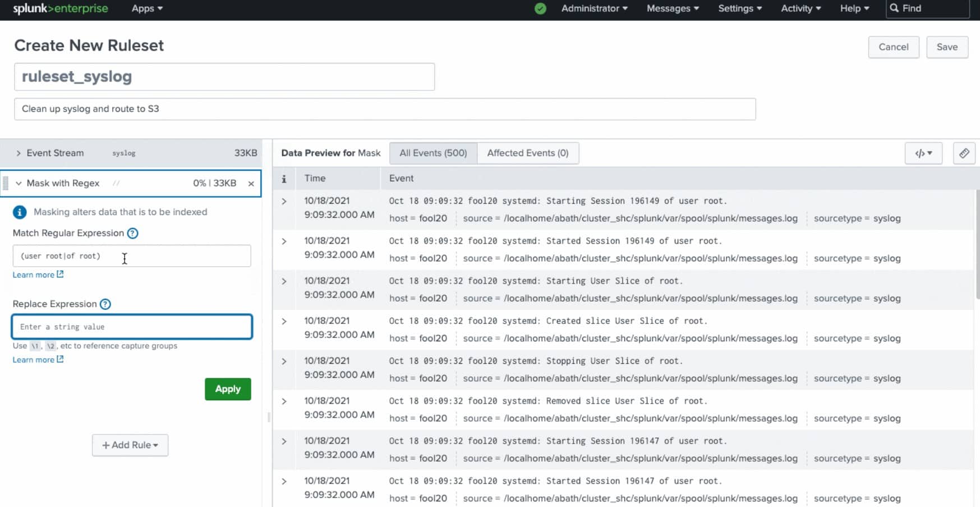Select the All Events (500) tab
The width and height of the screenshot is (980, 507).
(x=433, y=153)
